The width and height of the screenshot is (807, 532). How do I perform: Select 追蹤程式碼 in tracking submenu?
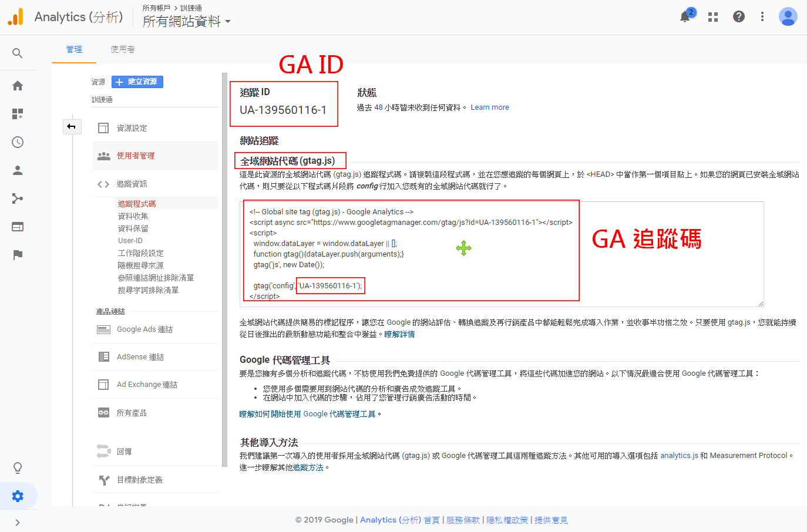pos(137,204)
